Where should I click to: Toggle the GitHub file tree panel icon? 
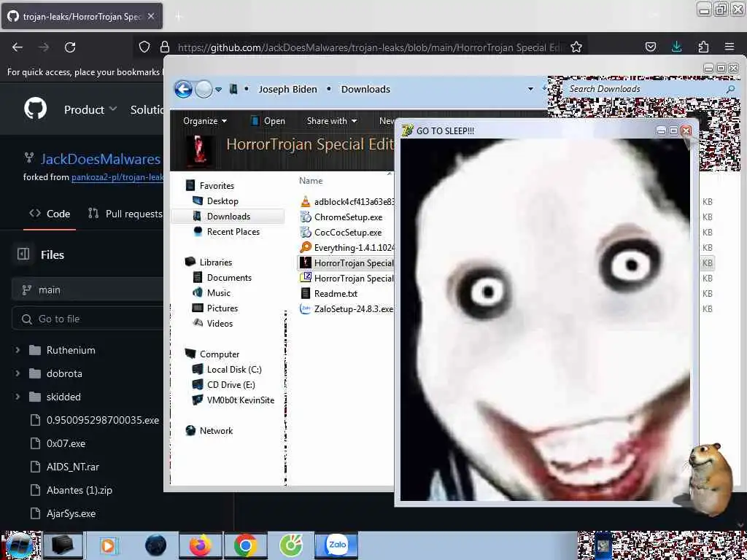pos(23,254)
